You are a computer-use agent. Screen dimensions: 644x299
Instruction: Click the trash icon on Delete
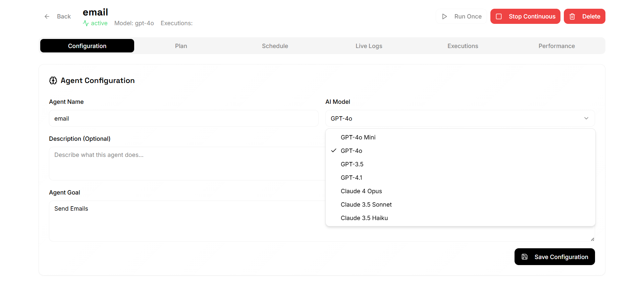[x=572, y=16]
